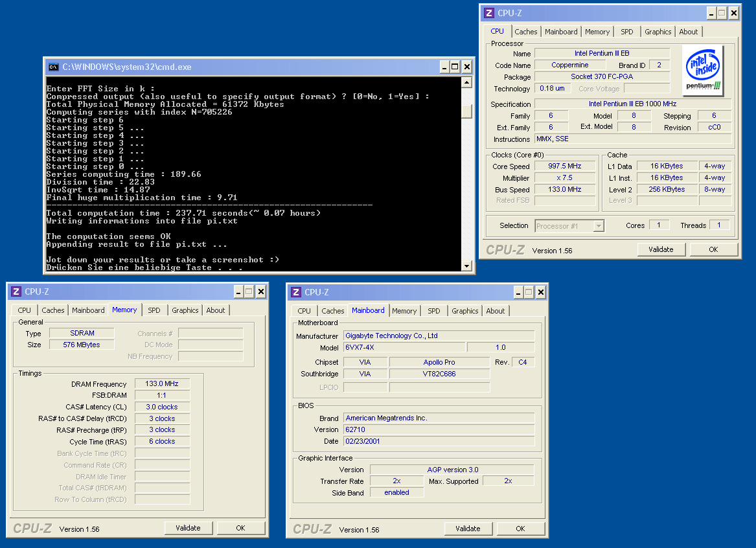Close the cmd.exe window

[x=466, y=67]
